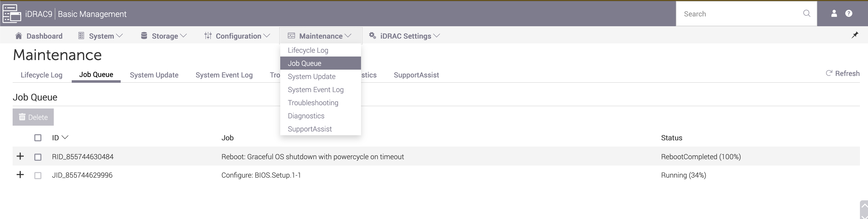Expand the RID_855744630484 reboot job row
868x219 pixels.
pos(20,156)
